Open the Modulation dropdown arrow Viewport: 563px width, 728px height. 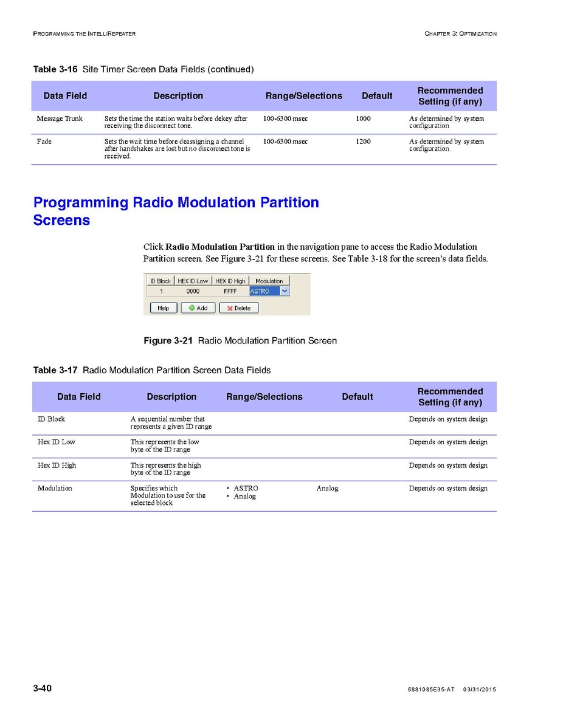pos(285,292)
